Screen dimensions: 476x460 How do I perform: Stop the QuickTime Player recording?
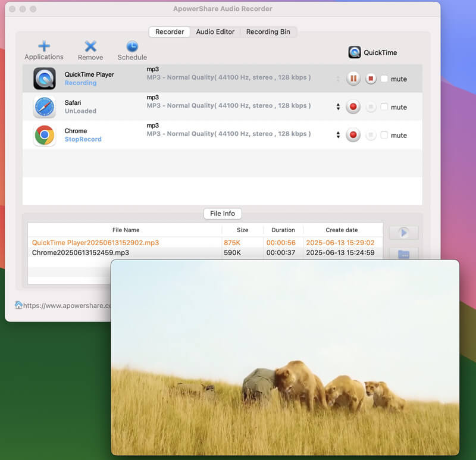point(371,79)
